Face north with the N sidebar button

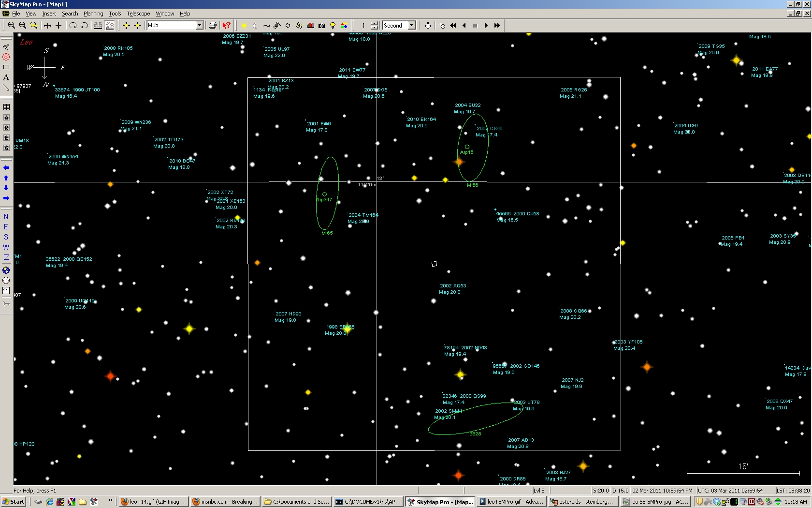coord(6,217)
